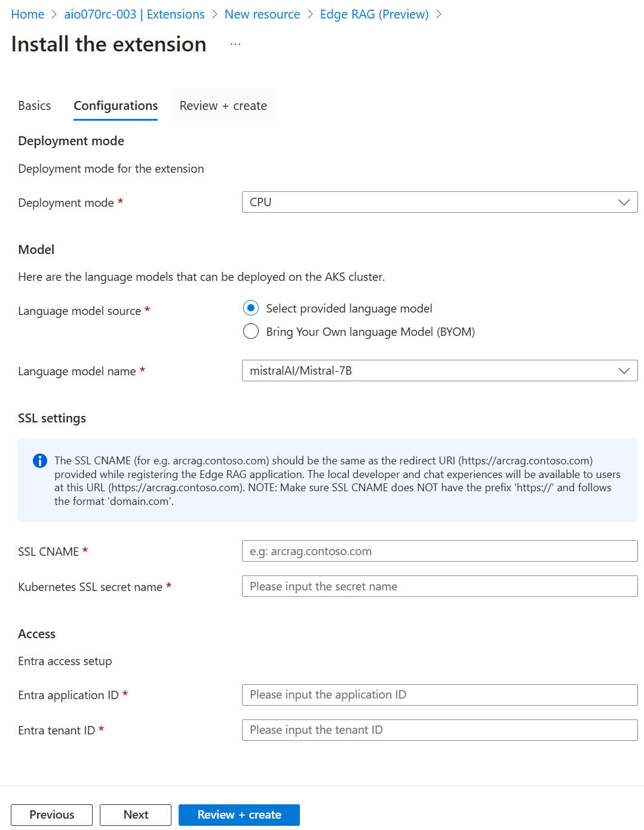Click the blue Review + create button
This screenshot has height=830, width=644.
pyautogui.click(x=239, y=814)
